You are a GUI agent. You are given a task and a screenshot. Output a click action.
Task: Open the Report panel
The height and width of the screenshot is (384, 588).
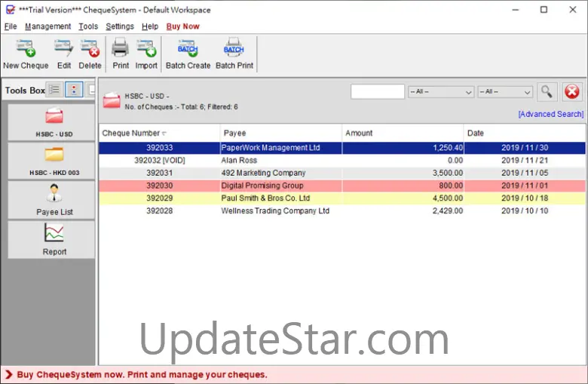[x=51, y=239]
